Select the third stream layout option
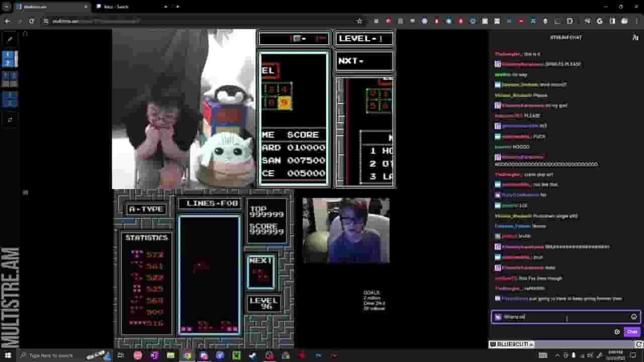644x362 pixels. pyautogui.click(x=10, y=99)
